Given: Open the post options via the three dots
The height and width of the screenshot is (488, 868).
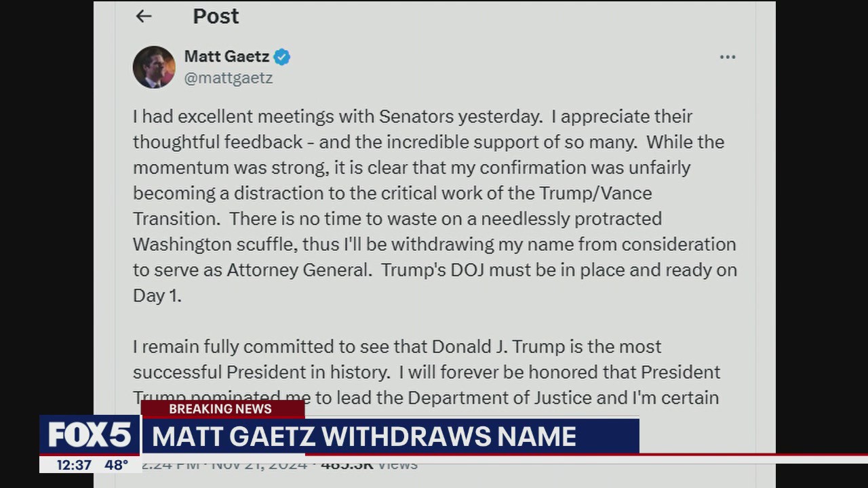Looking at the screenshot, I should [728, 57].
